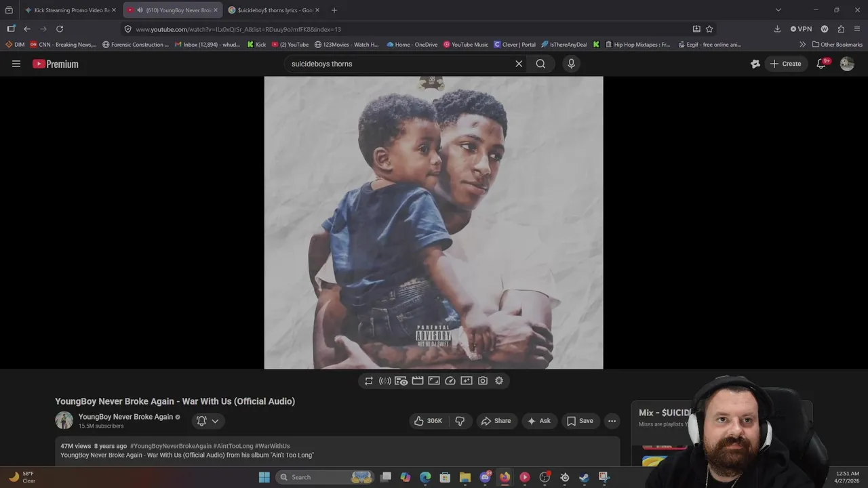The image size is (868, 488).
Task: Toggle the audio boost waves icon
Action: click(x=384, y=381)
